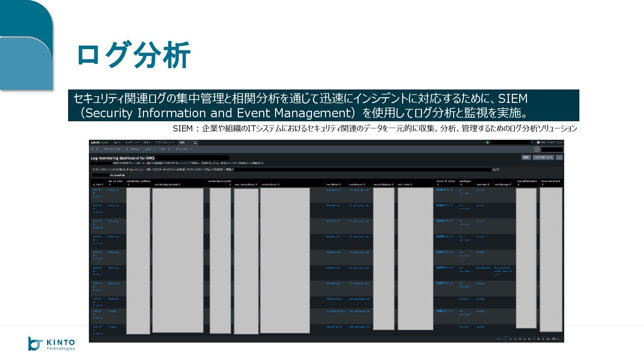Click the green health status shield icon
The width and height of the screenshot is (644, 362).
coord(487,142)
